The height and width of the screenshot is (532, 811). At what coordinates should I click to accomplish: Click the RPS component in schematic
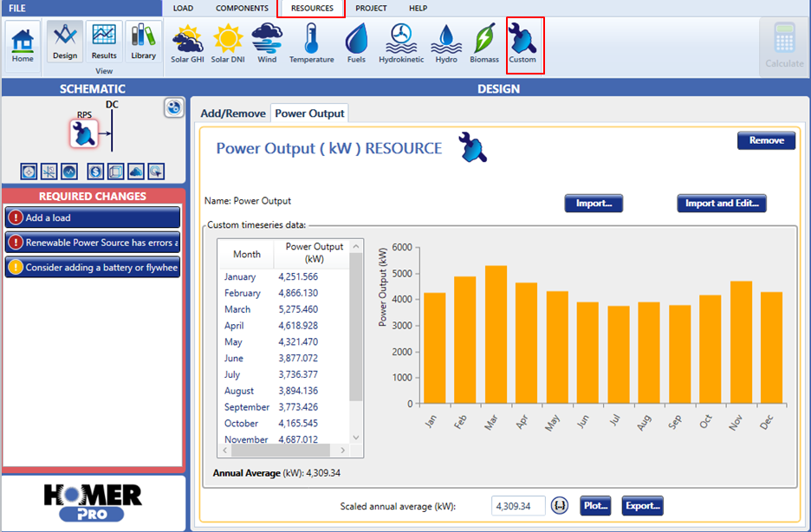(x=84, y=133)
